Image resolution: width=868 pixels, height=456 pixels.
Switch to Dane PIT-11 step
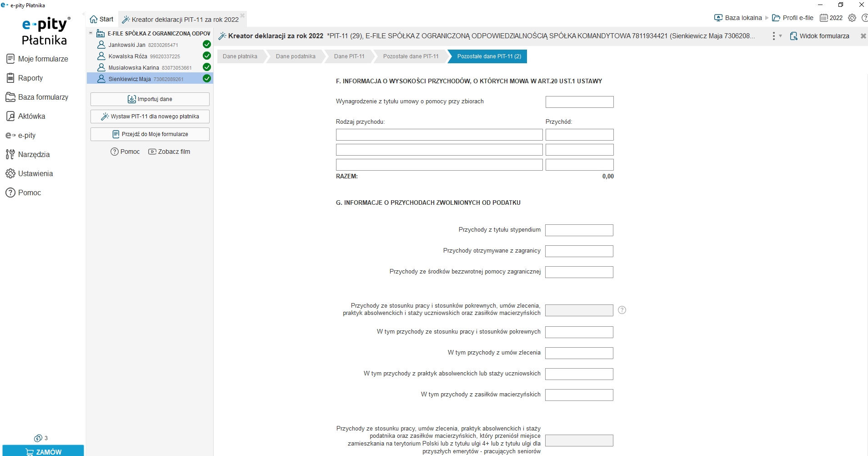349,56
